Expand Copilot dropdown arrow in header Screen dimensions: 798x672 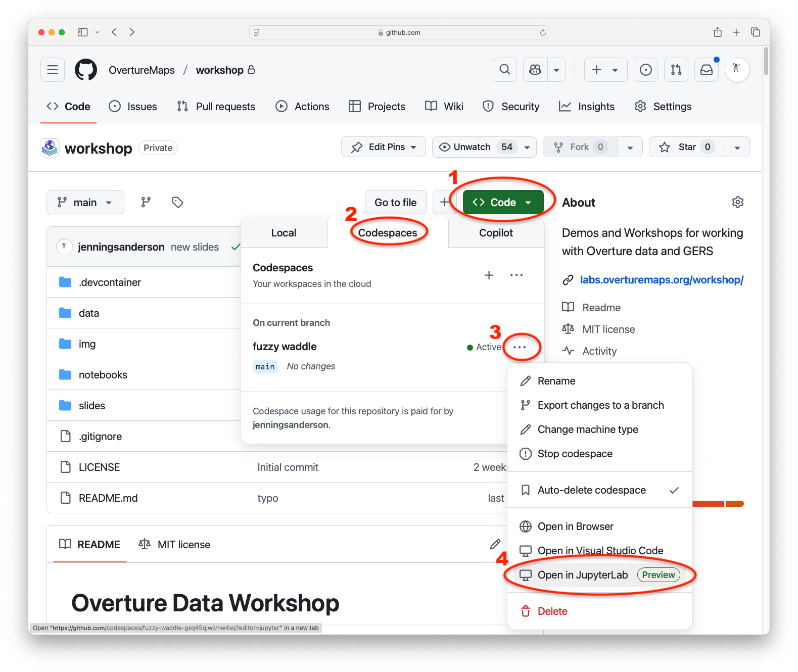coord(556,70)
